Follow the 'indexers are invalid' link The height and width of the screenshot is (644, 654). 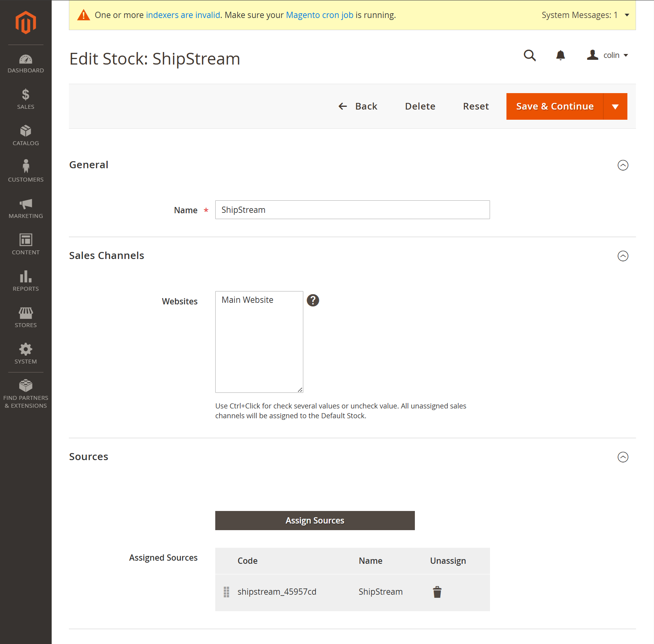[183, 15]
